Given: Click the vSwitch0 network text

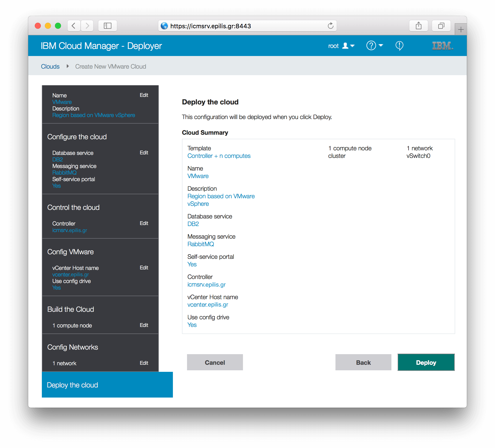Looking at the screenshot, I should click(418, 156).
